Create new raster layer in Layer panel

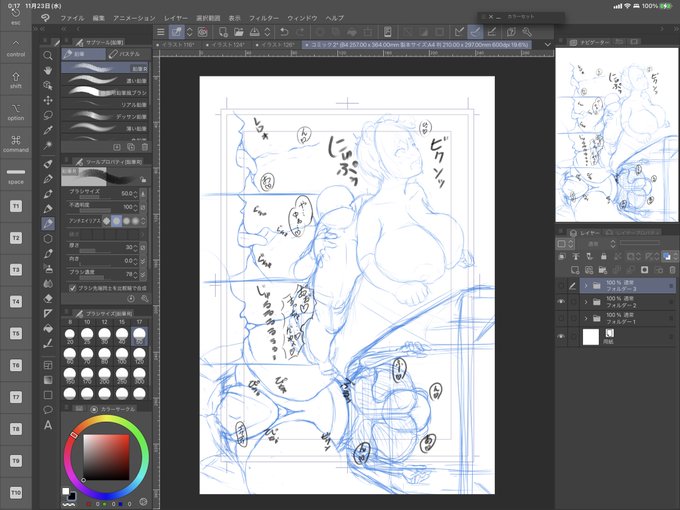575,270
